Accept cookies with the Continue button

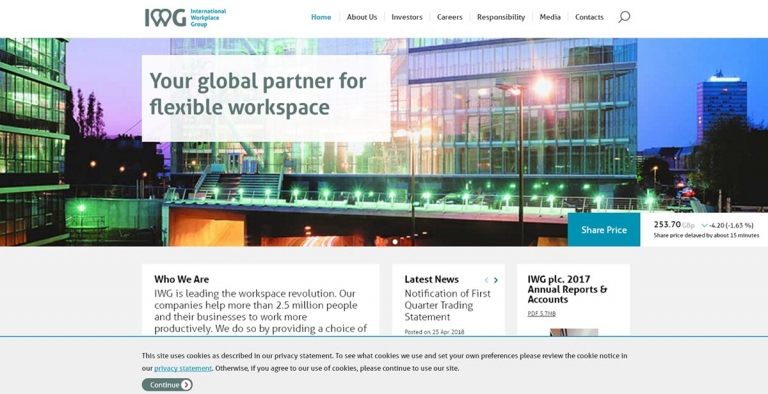tap(167, 385)
